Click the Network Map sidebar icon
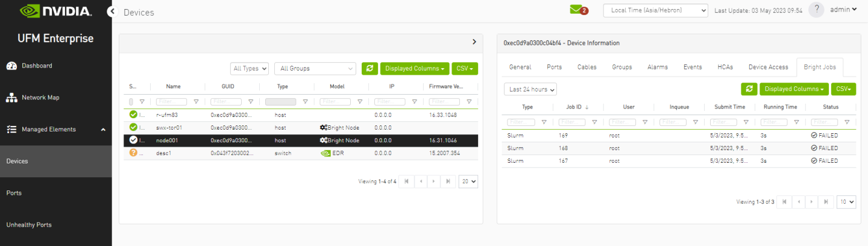 [11, 98]
